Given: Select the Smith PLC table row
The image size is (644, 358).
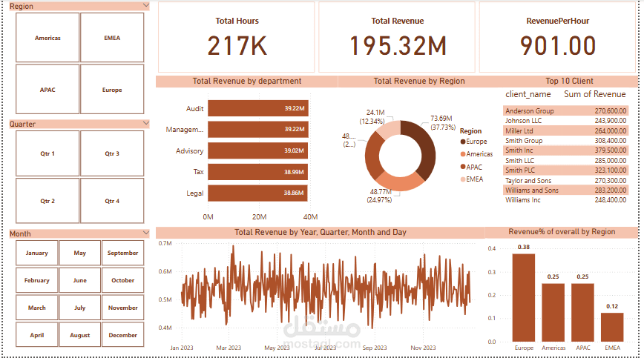Looking at the screenshot, I should 565,170.
